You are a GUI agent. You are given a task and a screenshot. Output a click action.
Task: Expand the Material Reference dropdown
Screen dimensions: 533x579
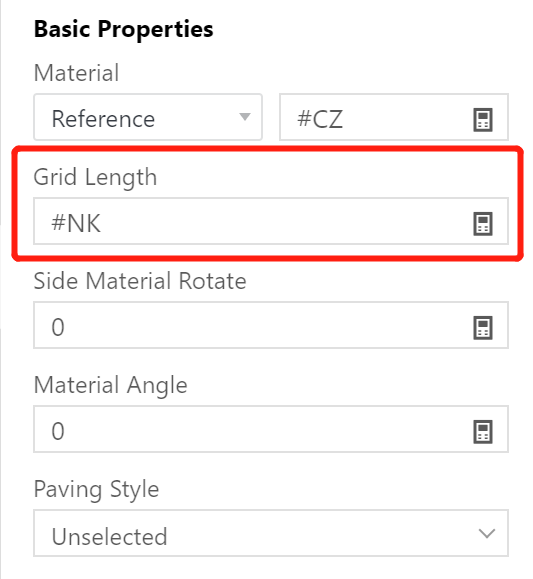pos(148,117)
